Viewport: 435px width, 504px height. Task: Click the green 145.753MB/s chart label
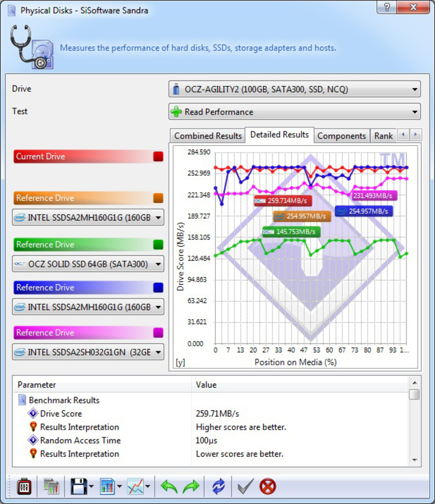click(x=291, y=232)
